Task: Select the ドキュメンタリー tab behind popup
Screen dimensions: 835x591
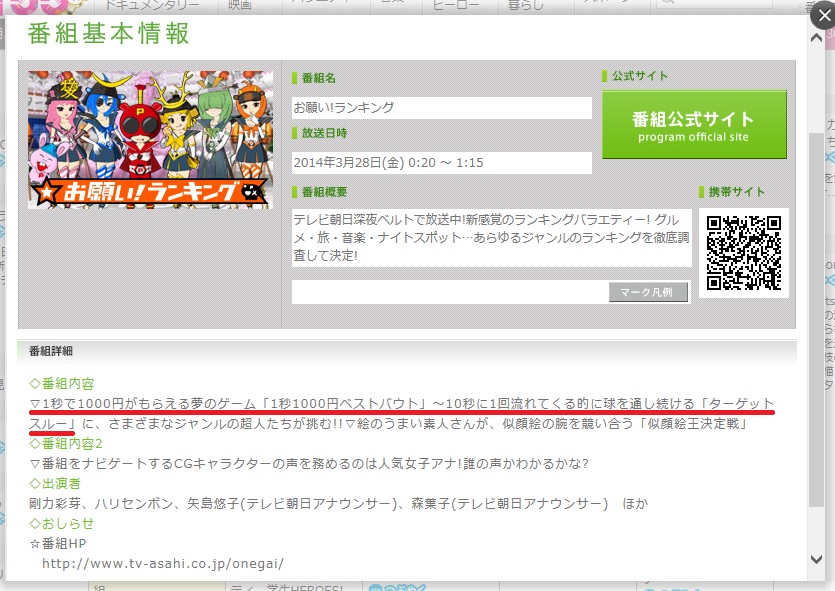Action: (x=152, y=5)
